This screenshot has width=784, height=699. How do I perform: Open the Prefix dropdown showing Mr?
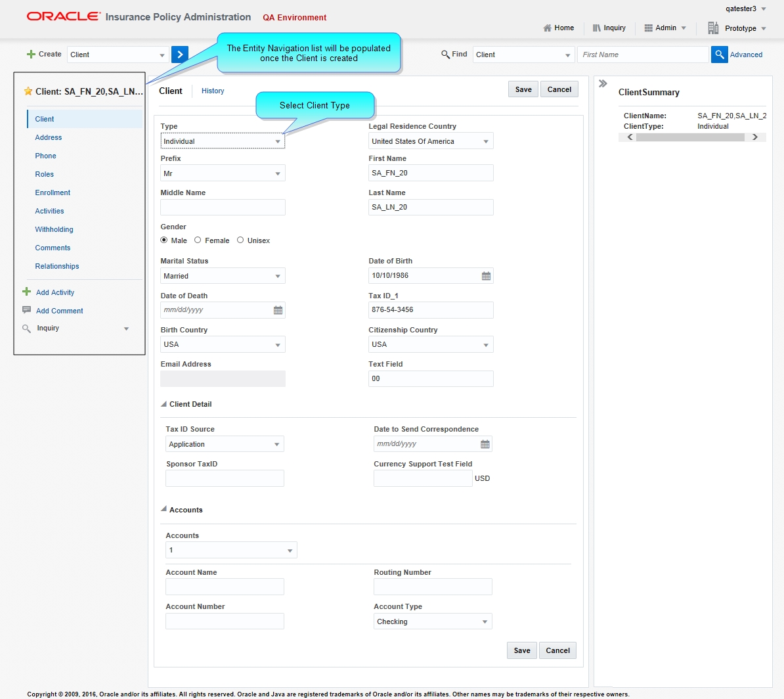223,173
